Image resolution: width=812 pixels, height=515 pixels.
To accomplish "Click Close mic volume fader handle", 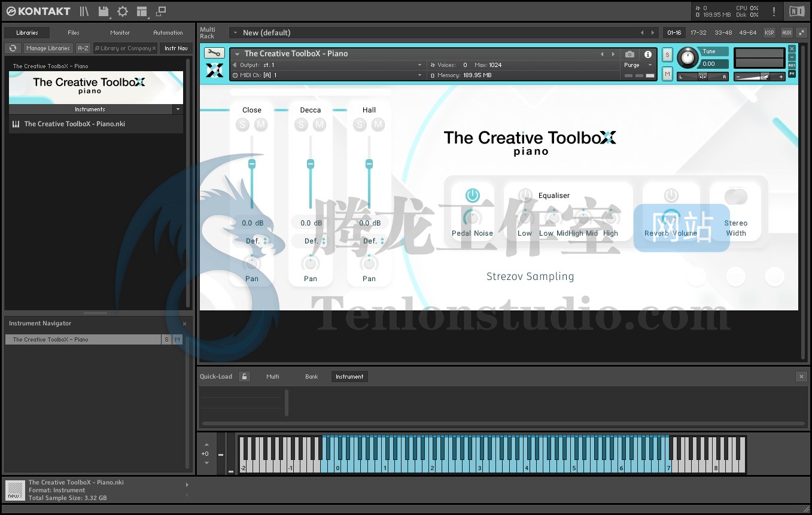I will click(252, 164).
